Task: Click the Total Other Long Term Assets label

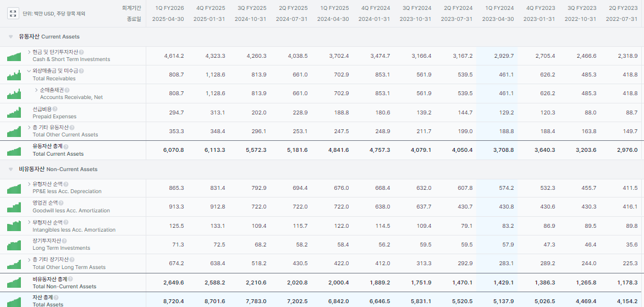Action: coord(69,267)
